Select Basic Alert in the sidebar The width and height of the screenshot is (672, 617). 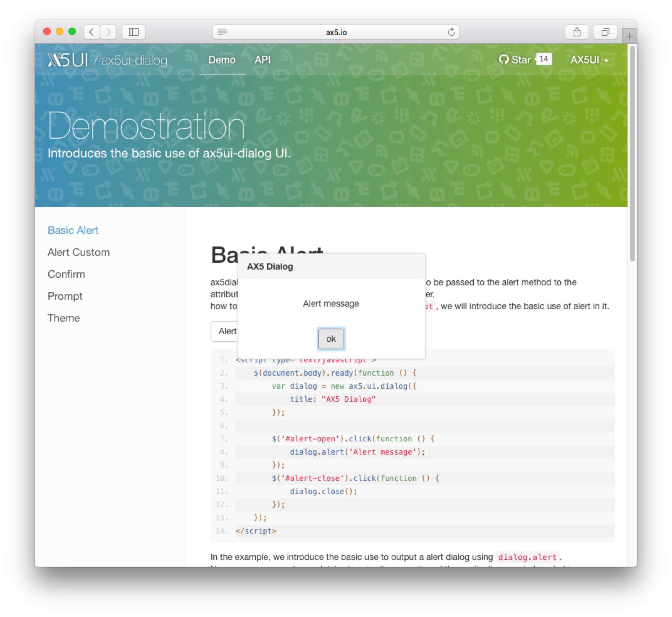point(73,230)
